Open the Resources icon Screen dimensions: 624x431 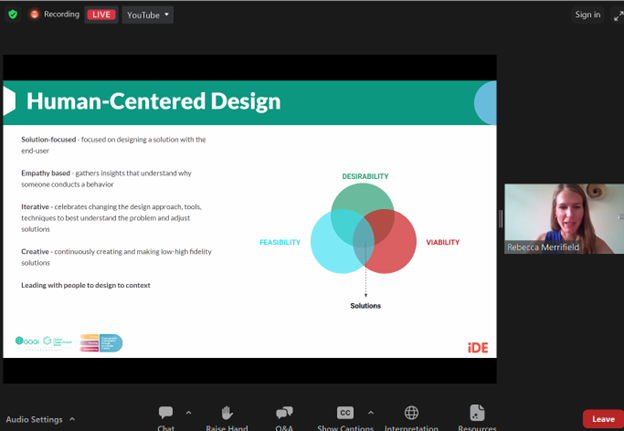pos(477,413)
